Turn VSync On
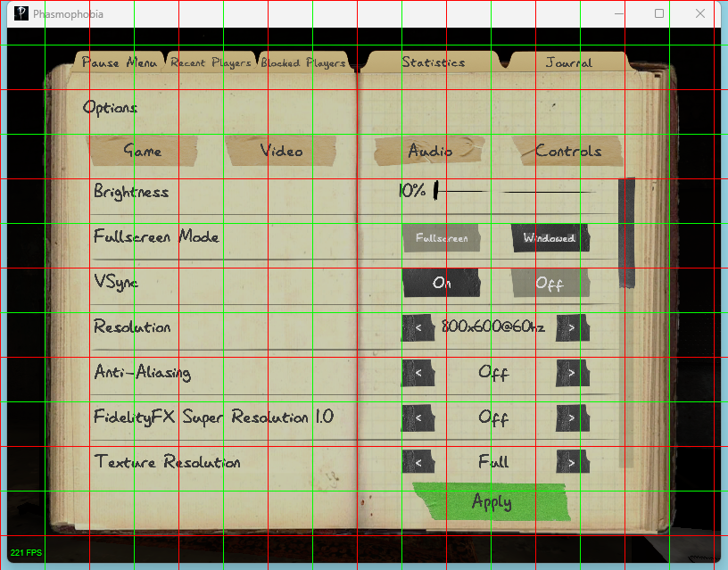Image resolution: width=728 pixels, height=570 pixels. [x=442, y=283]
